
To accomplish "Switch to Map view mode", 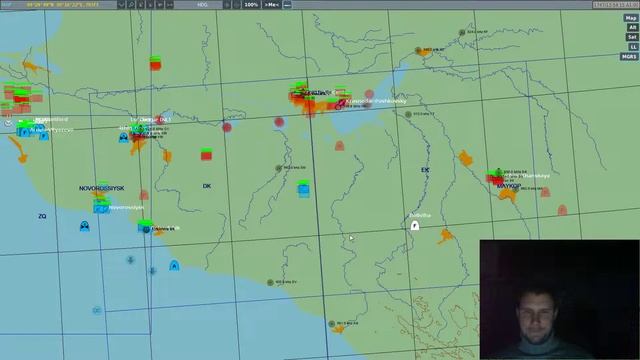I will click(x=631, y=18).
